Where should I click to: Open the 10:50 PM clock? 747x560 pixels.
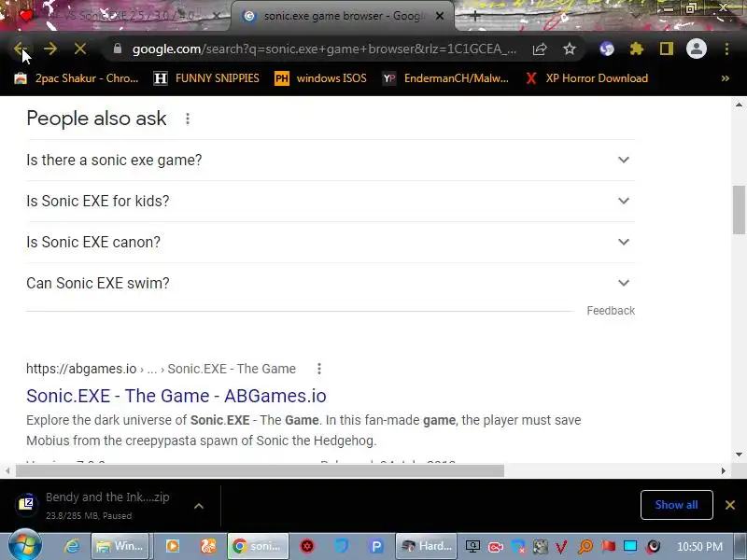coord(699,547)
